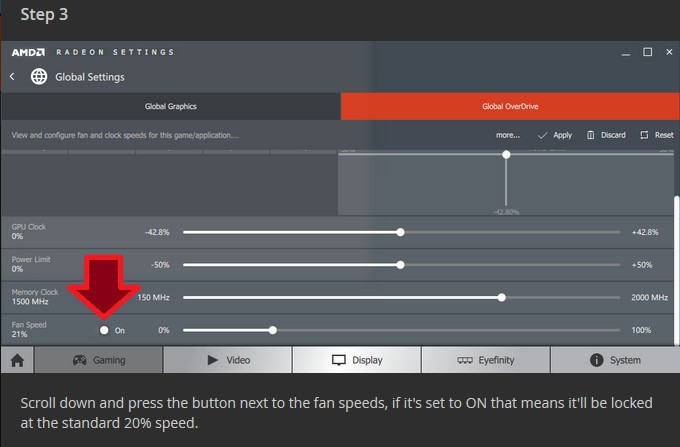
Task: Click the Fan Speed slider handle
Action: coord(273,330)
